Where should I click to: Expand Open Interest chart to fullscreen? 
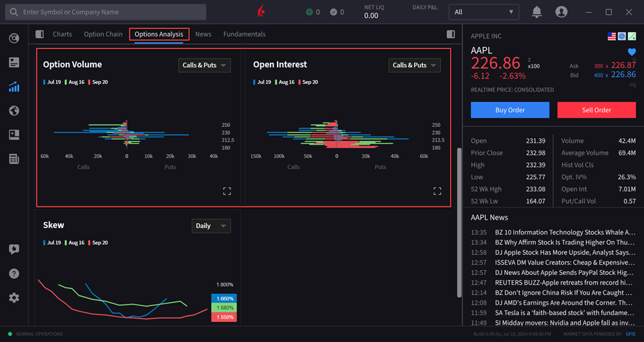click(x=437, y=191)
